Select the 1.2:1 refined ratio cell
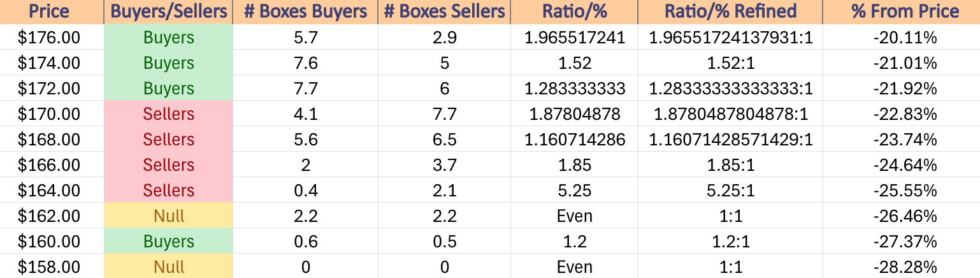 (730, 242)
